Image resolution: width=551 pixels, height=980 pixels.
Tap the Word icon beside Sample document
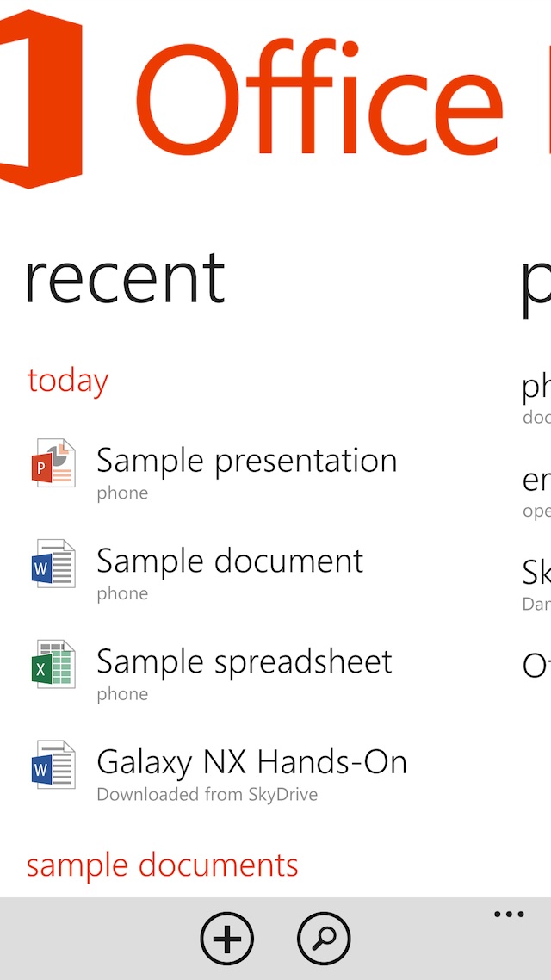pyautogui.click(x=53, y=565)
